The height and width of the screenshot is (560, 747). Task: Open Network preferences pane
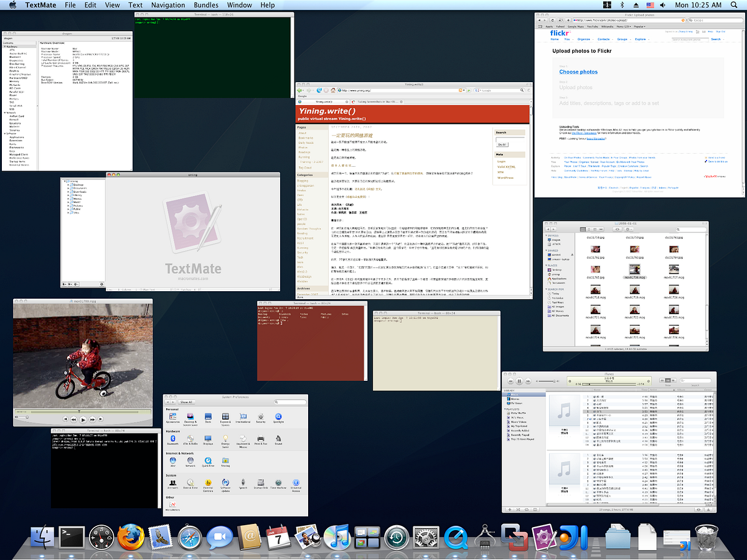tap(190, 462)
